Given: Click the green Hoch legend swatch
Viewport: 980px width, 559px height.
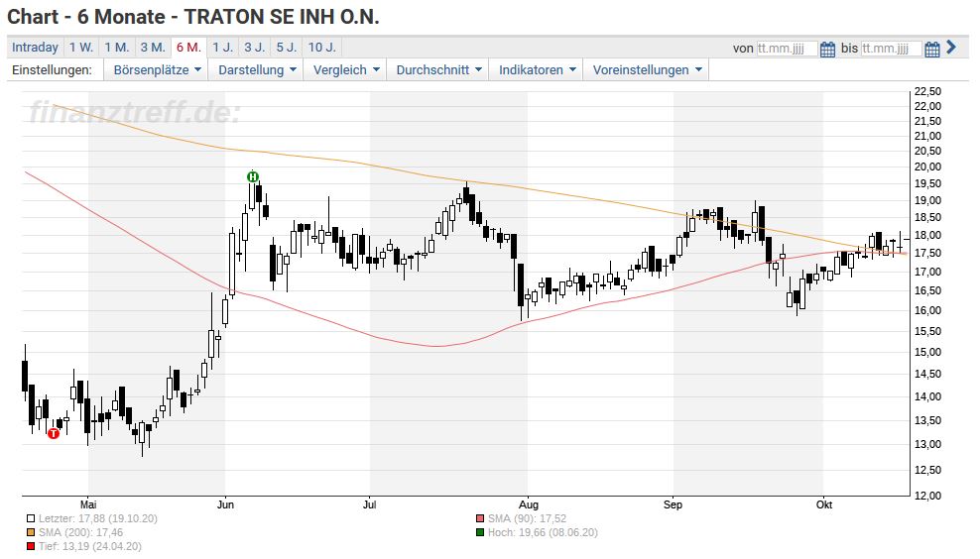Looking at the screenshot, I should 479,533.
